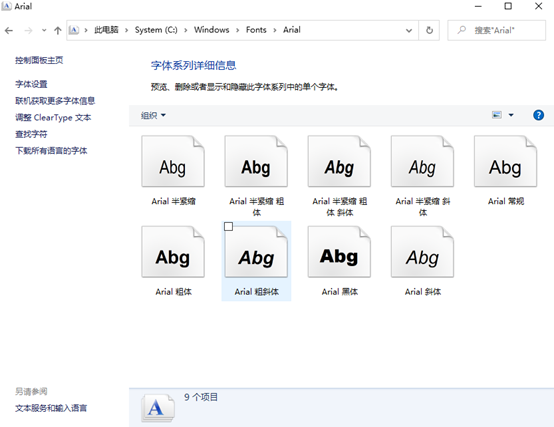The height and width of the screenshot is (427, 554).
Task: Open view options dropdown arrow
Action: click(x=511, y=115)
